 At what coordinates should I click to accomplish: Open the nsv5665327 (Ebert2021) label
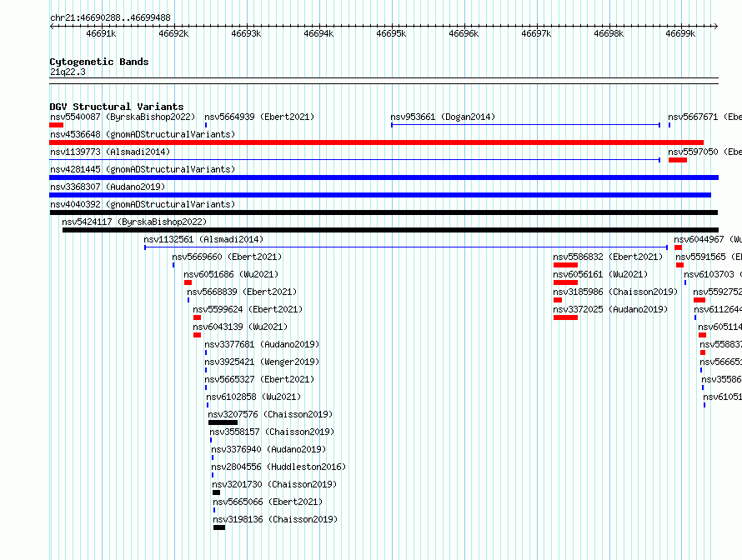[259, 379]
